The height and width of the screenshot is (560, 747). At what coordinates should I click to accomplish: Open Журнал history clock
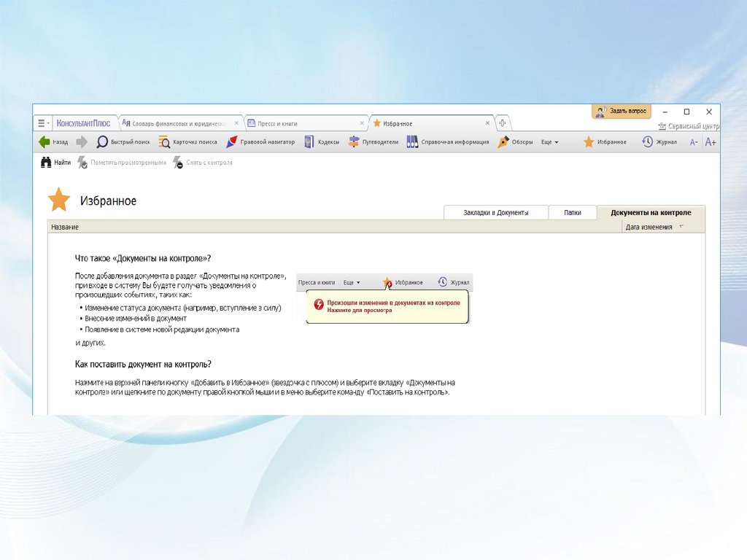[659, 142]
